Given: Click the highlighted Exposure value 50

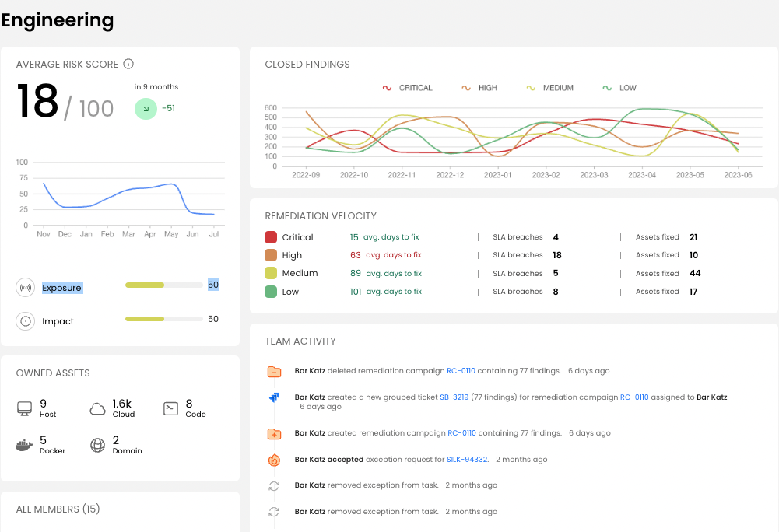Looking at the screenshot, I should tap(212, 285).
